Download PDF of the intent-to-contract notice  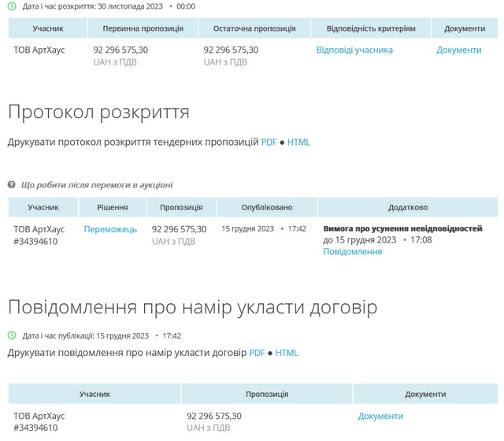coord(258,353)
